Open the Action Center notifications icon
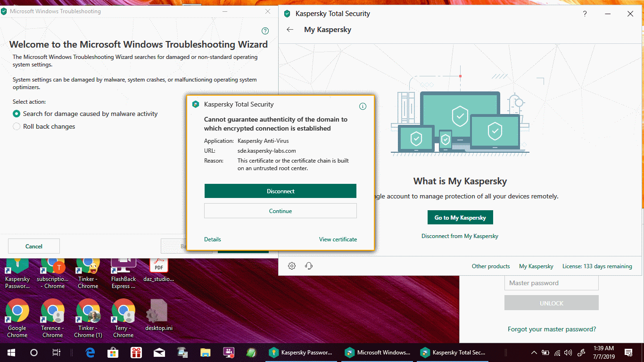 pyautogui.click(x=628, y=353)
